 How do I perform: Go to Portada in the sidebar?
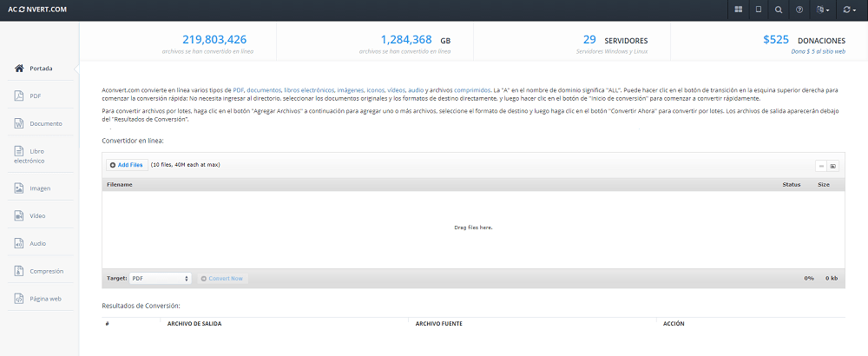(x=39, y=69)
